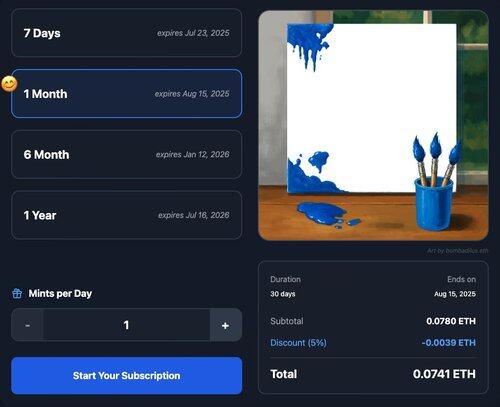500x407 pixels.
Task: Decrease mints per day with the minus button
Action: tap(27, 325)
